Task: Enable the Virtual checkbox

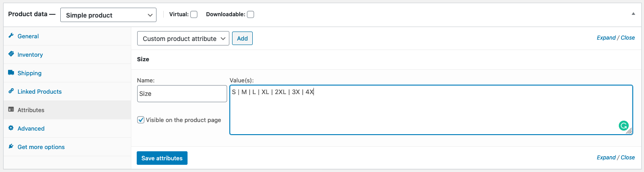Action: click(194, 14)
